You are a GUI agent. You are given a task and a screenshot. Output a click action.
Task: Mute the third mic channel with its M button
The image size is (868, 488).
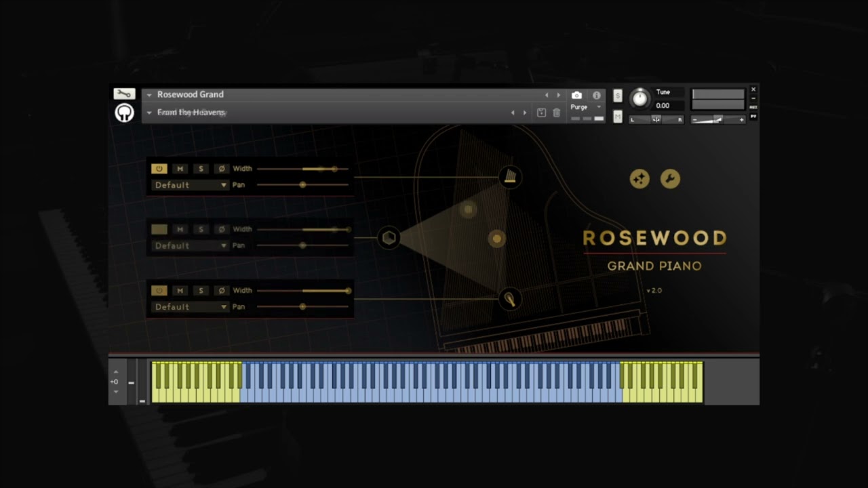[180, 290]
